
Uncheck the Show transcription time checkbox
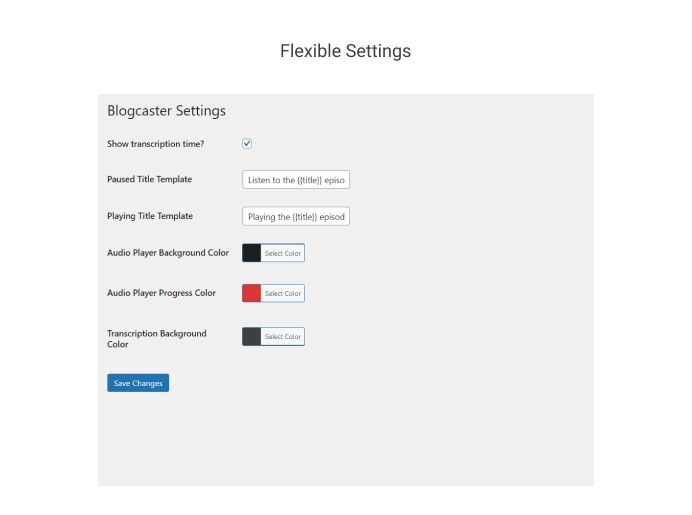tap(247, 144)
